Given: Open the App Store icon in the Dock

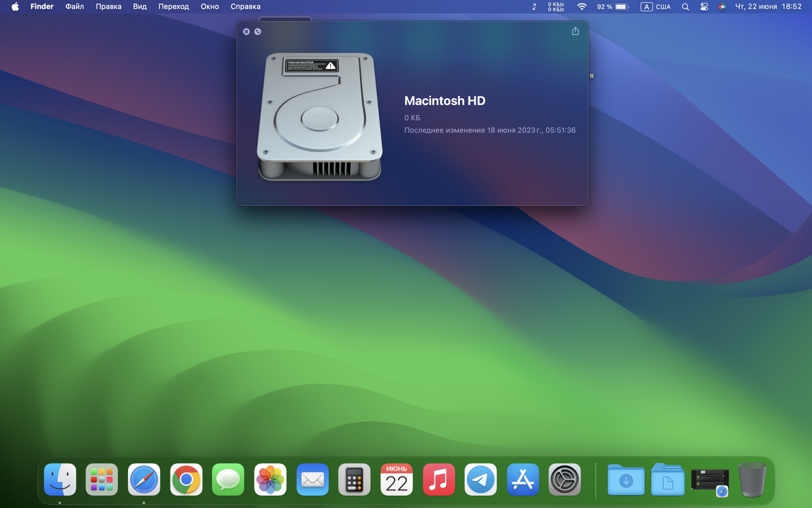Looking at the screenshot, I should coord(523,480).
